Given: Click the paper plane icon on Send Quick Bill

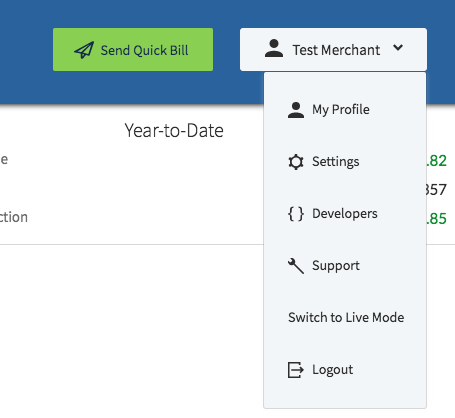Looking at the screenshot, I should (84, 50).
